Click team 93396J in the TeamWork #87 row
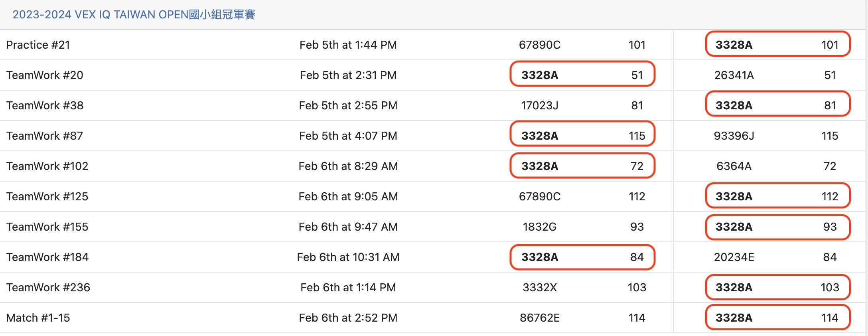The width and height of the screenshot is (868, 336). tap(734, 136)
